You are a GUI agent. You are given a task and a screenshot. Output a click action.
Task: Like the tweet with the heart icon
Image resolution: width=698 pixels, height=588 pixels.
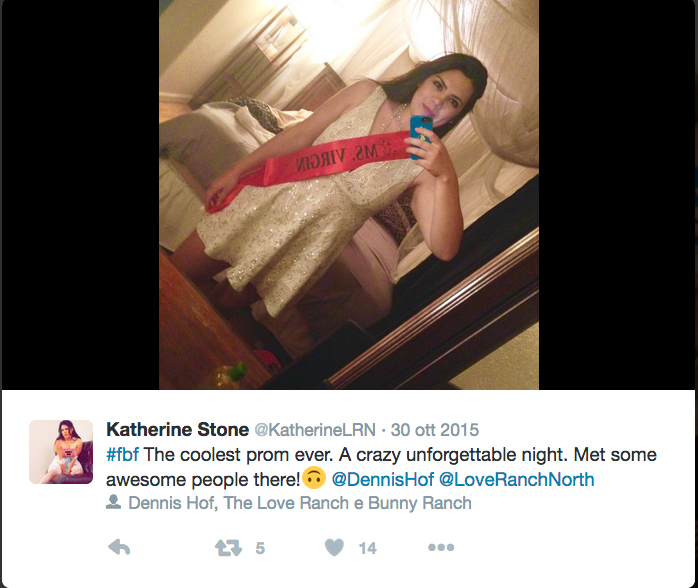(x=334, y=547)
